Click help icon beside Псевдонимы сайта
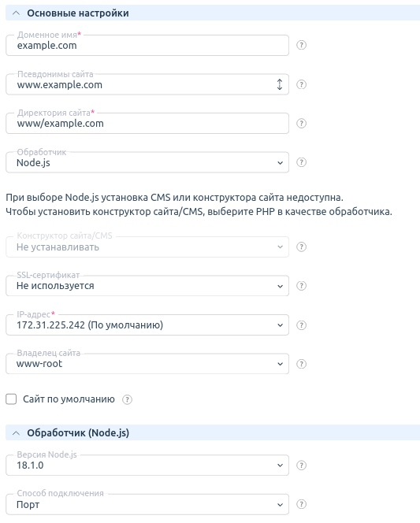This screenshot has height=523, width=420. (x=301, y=84)
